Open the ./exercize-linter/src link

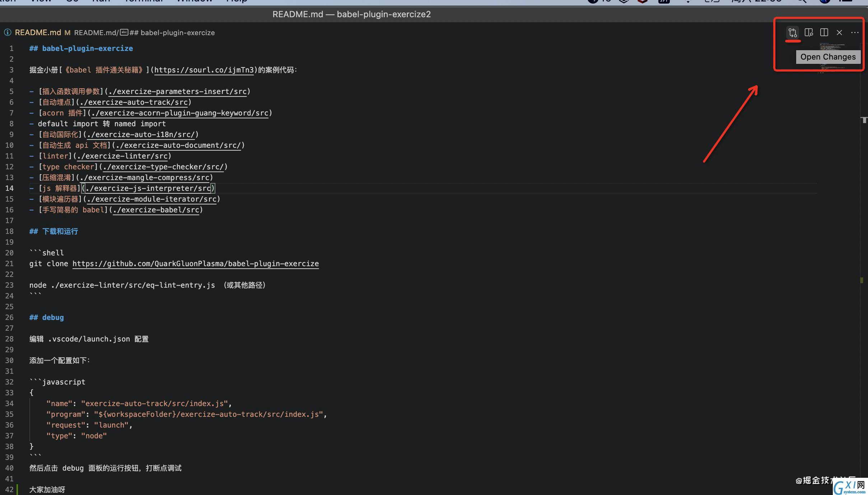coord(122,156)
